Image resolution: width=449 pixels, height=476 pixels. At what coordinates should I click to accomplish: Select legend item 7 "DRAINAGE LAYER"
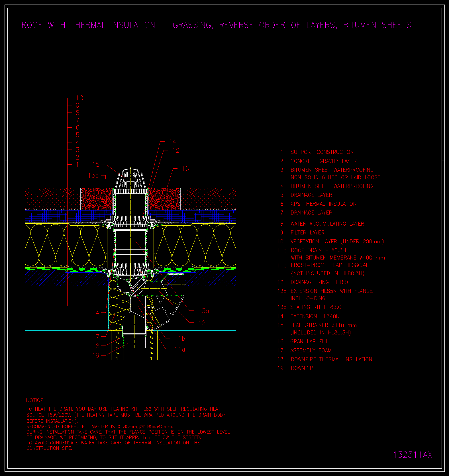tap(311, 213)
